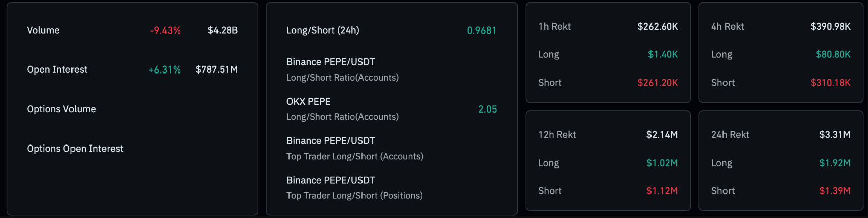Select the 0.9681 long/short ratio value
The height and width of the screenshot is (218, 868).
pyautogui.click(x=481, y=30)
